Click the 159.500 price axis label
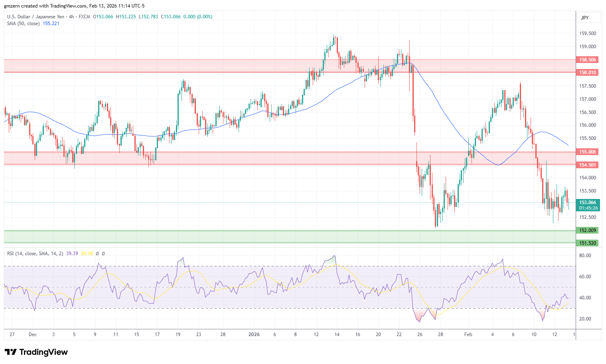 tap(588, 33)
